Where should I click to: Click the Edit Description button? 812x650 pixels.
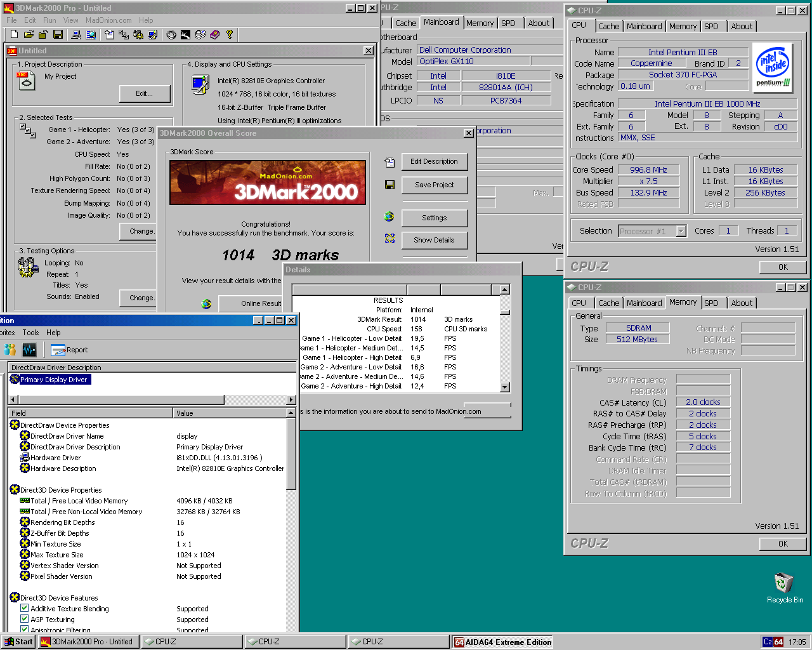pos(434,162)
